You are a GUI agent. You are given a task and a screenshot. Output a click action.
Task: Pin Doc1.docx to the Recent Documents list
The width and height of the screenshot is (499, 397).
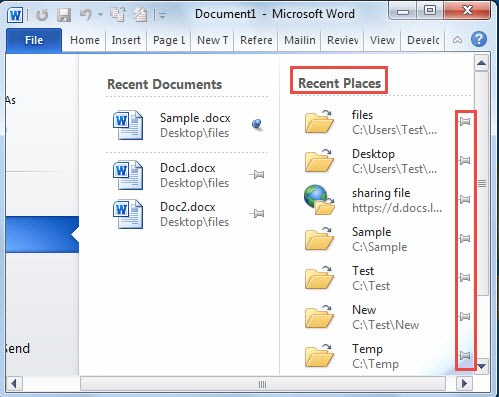pos(257,174)
